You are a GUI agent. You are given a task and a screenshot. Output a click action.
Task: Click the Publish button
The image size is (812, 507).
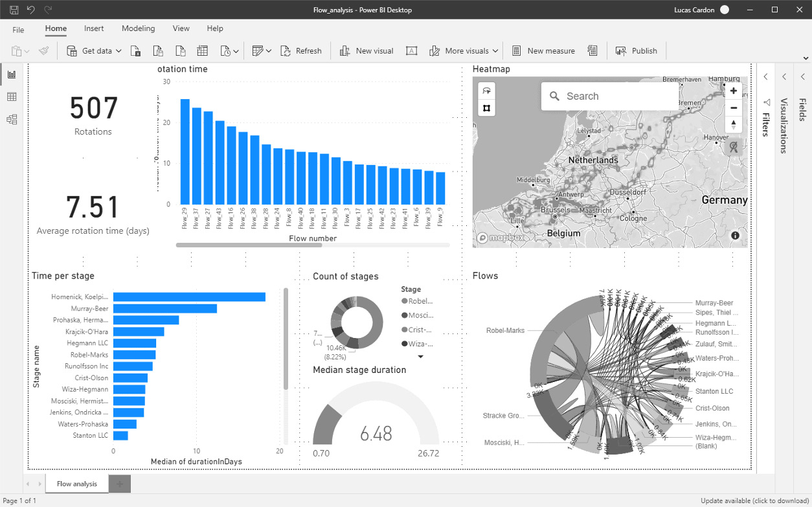636,51
